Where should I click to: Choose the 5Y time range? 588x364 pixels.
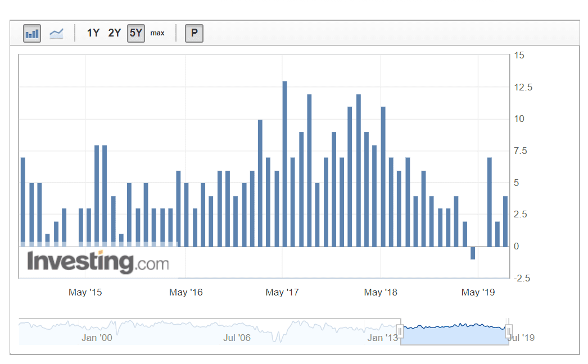(136, 33)
